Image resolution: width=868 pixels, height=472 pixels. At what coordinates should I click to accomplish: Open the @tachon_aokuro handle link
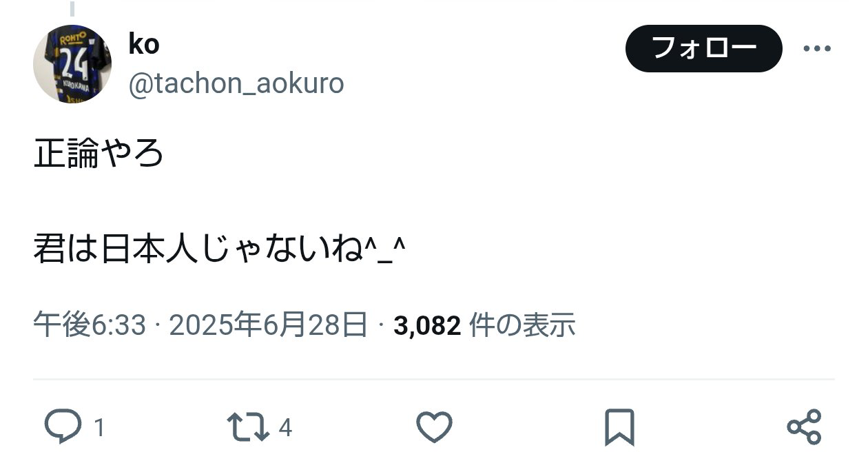tap(236, 83)
